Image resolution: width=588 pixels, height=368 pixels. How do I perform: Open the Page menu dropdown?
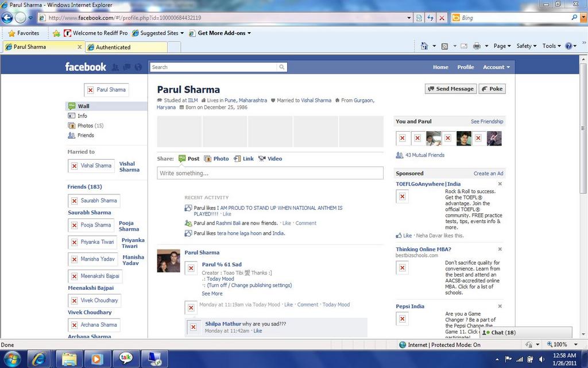[x=502, y=46]
